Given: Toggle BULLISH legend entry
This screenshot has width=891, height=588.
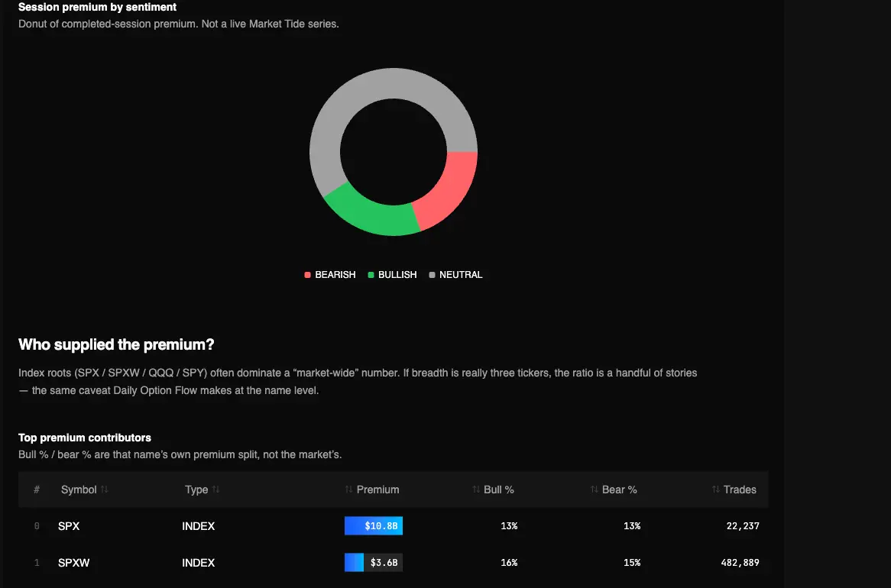Looking at the screenshot, I should click(x=392, y=275).
